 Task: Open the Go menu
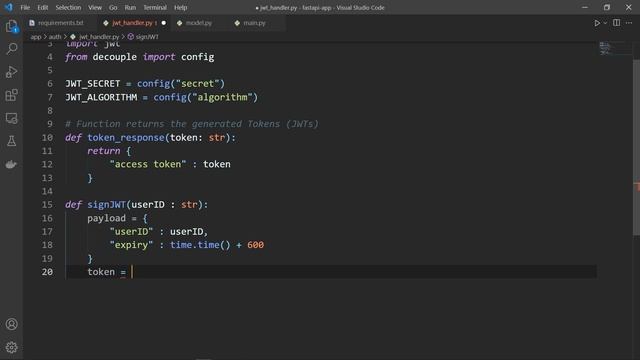[113, 7]
